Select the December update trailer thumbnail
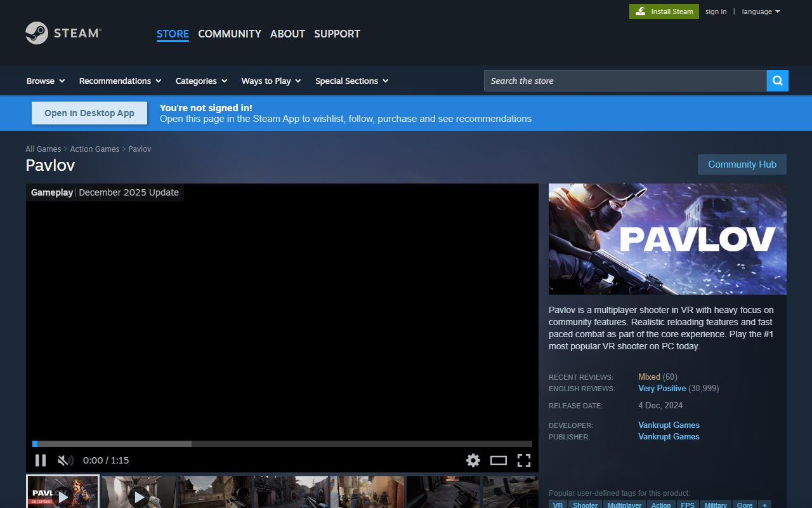812x508 pixels. (x=63, y=491)
